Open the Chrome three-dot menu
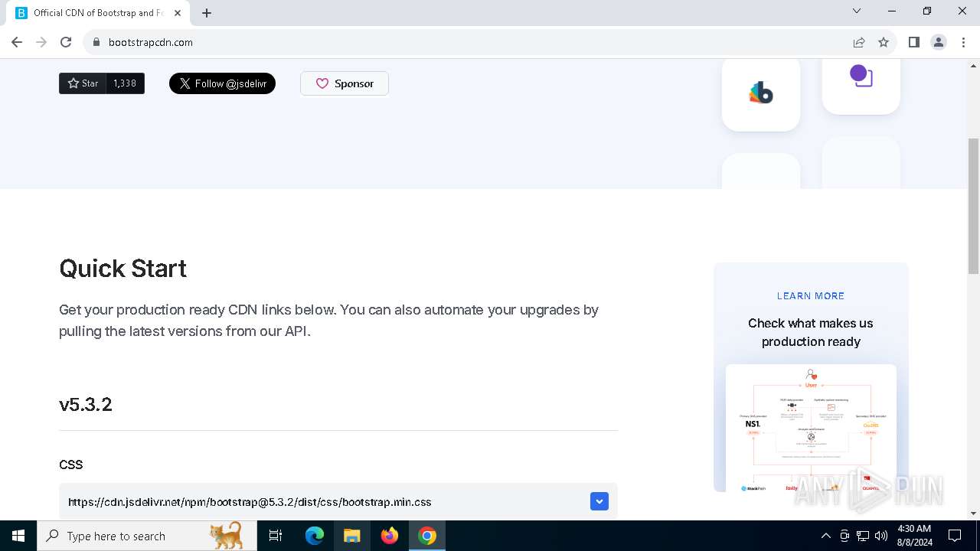 (963, 42)
